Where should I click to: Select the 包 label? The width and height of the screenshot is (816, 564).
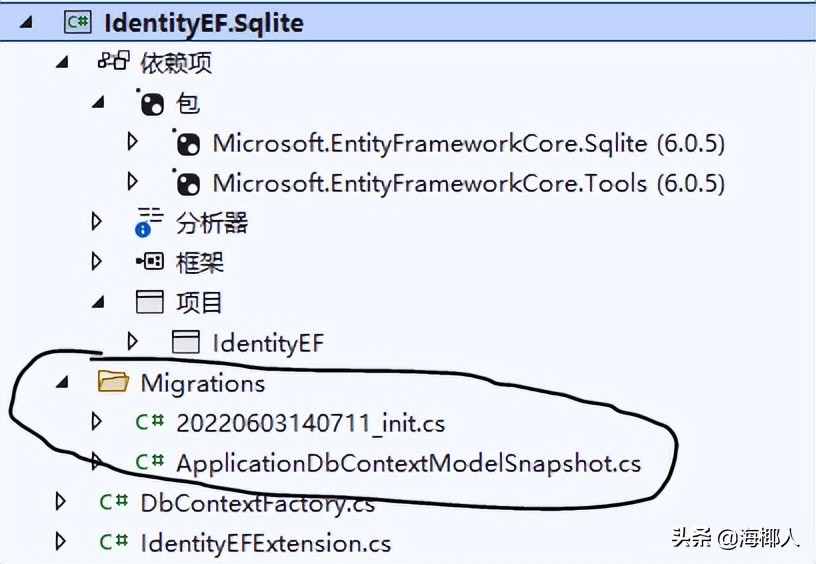coord(188,102)
